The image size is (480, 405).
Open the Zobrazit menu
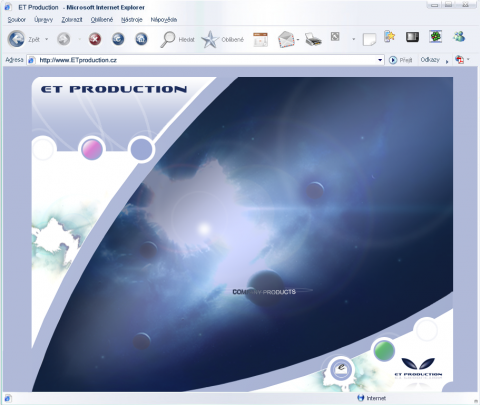point(72,20)
